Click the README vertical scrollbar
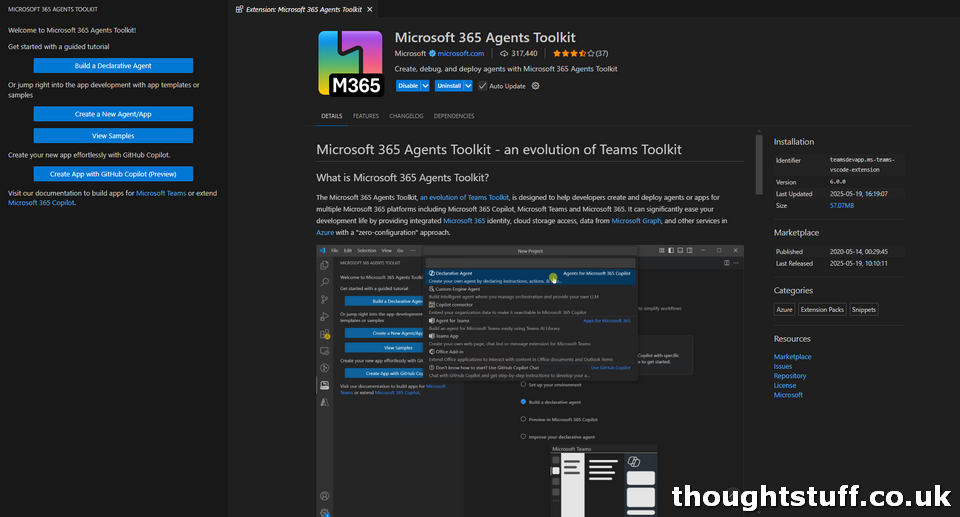 click(x=759, y=164)
